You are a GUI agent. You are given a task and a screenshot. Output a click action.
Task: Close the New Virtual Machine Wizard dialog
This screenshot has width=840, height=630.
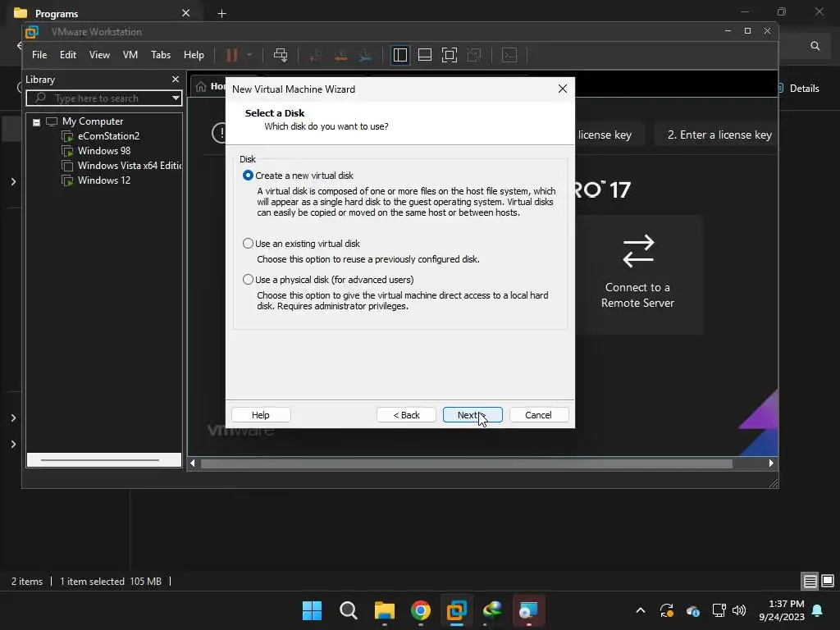[562, 89]
